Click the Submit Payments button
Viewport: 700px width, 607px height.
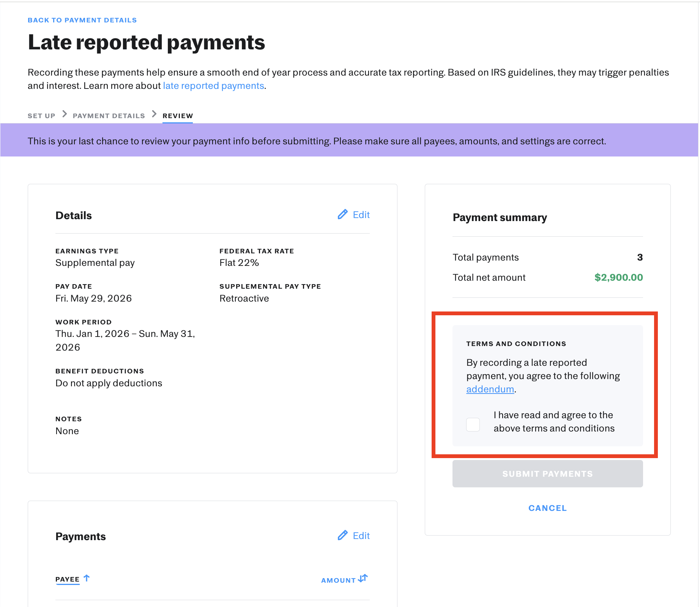point(547,474)
